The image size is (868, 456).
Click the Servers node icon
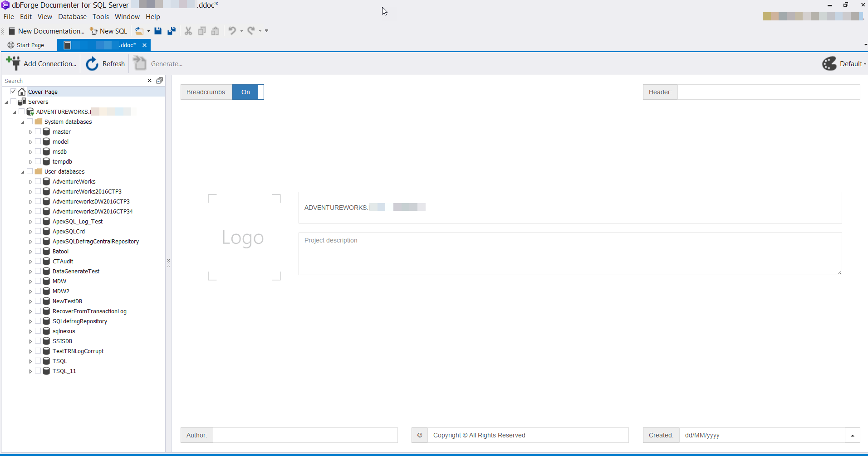pos(22,102)
